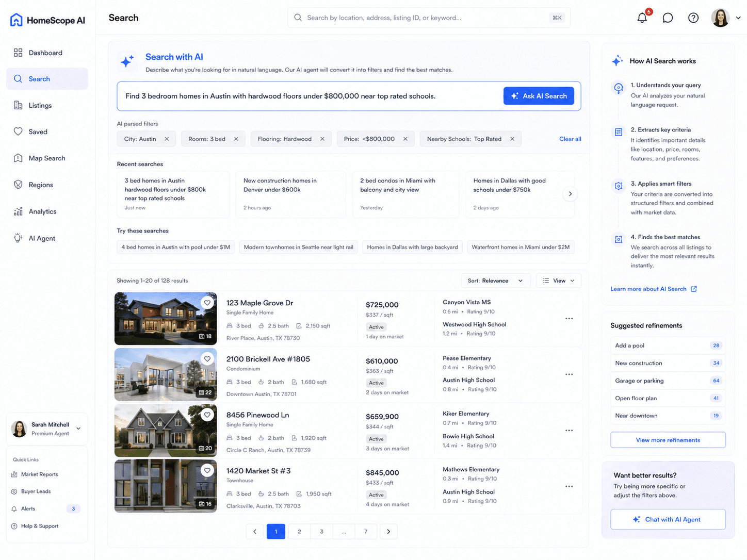
Task: Go to results page 7
Action: pos(366,532)
